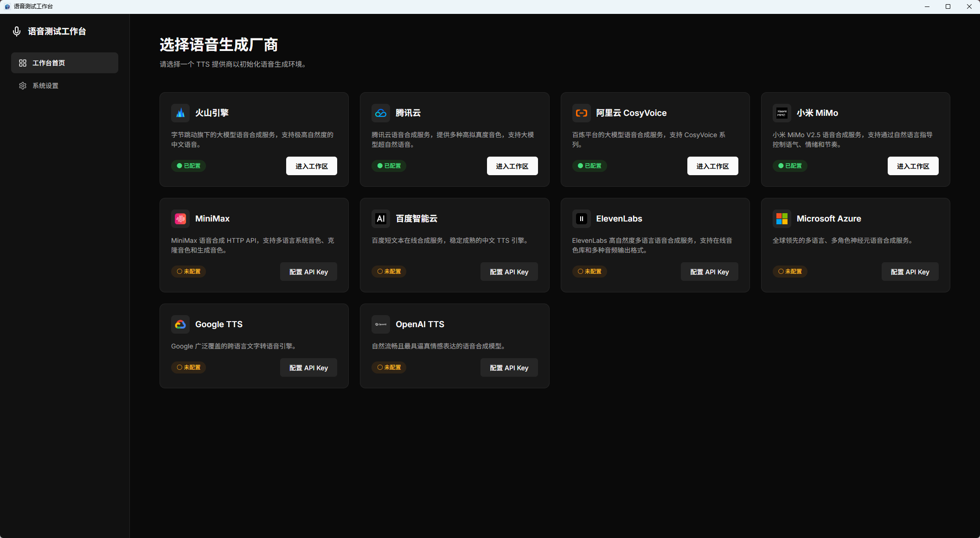Click the 未配置 badge on the 百度智能云 card
This screenshot has width=980, height=538.
[389, 272]
